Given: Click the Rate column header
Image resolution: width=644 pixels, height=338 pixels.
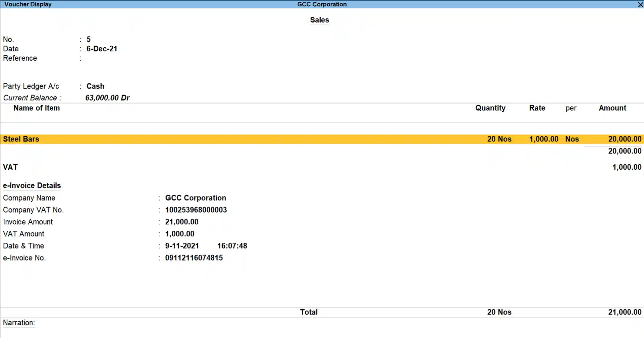Looking at the screenshot, I should coord(537,108).
